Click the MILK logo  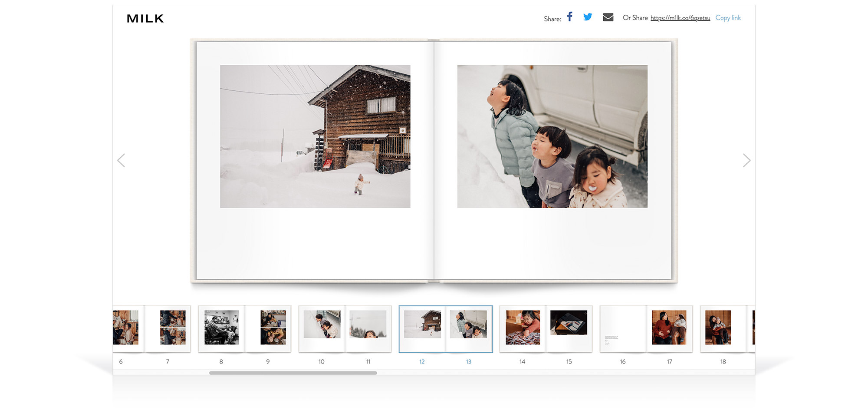pyautogui.click(x=145, y=18)
